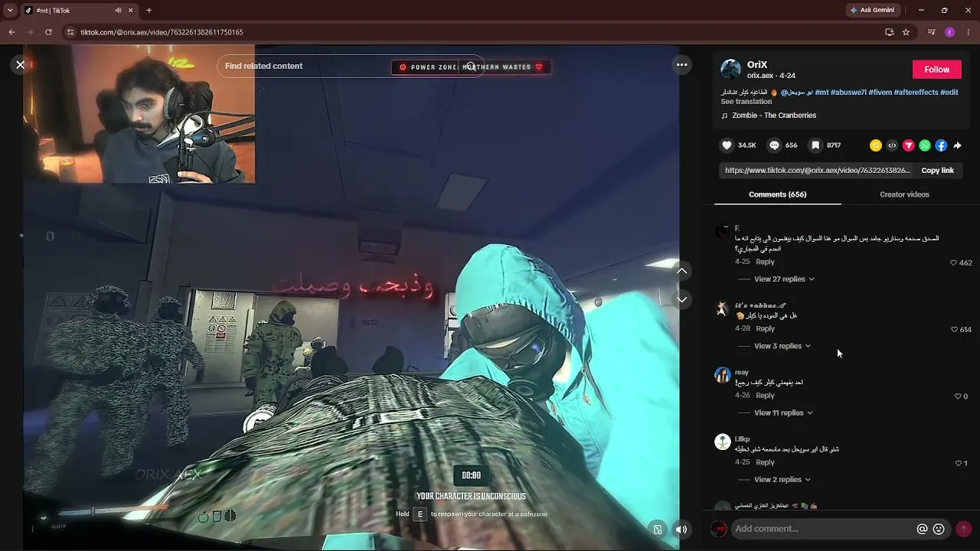This screenshot has width=980, height=551.
Task: Like the comment with 614 likes
Action: coord(954,330)
